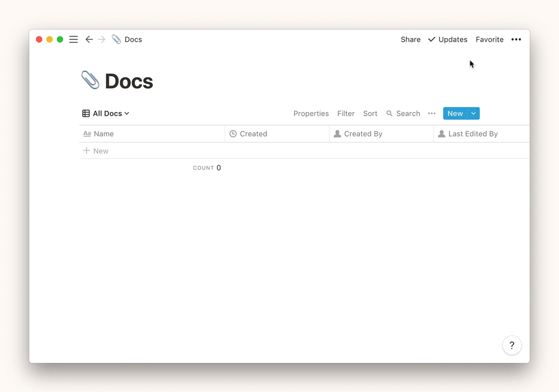Open the Updates panel

pos(447,40)
